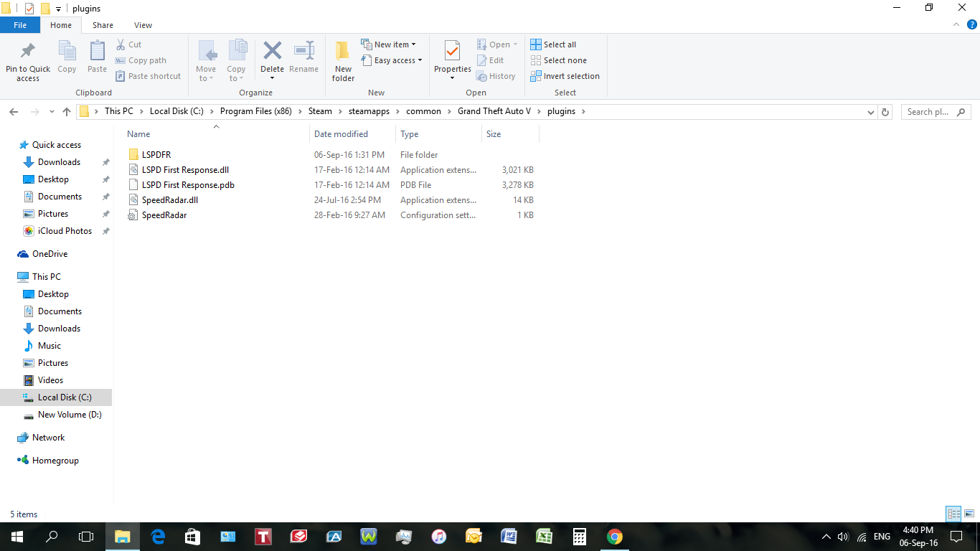Screen dimensions: 980x551
Task: Open Music under This PC
Action: 50,346
